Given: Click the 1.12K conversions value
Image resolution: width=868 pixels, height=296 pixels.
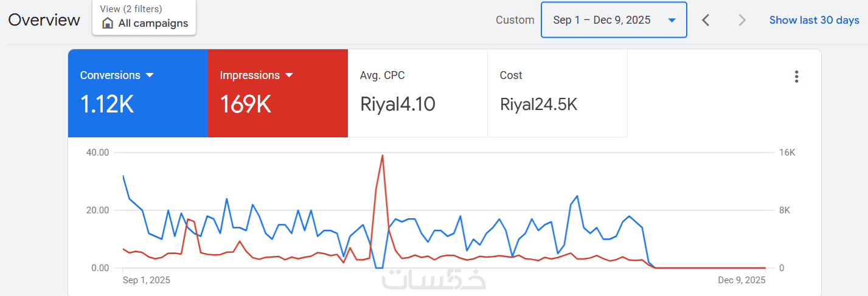Looking at the screenshot, I should click(107, 105).
